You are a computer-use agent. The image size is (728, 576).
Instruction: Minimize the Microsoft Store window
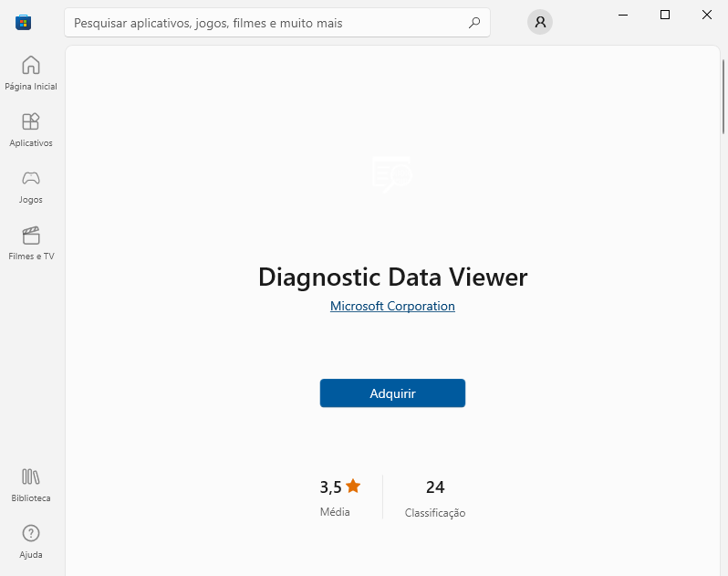coord(623,15)
